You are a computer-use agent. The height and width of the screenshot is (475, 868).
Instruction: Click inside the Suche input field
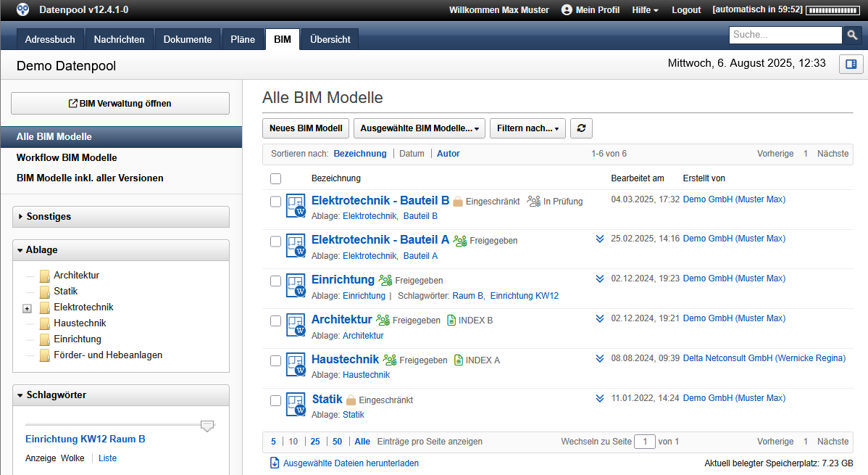[x=785, y=34]
